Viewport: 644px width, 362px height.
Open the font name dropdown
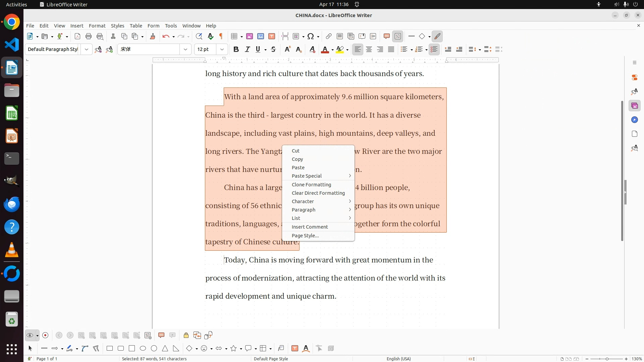(185, 50)
